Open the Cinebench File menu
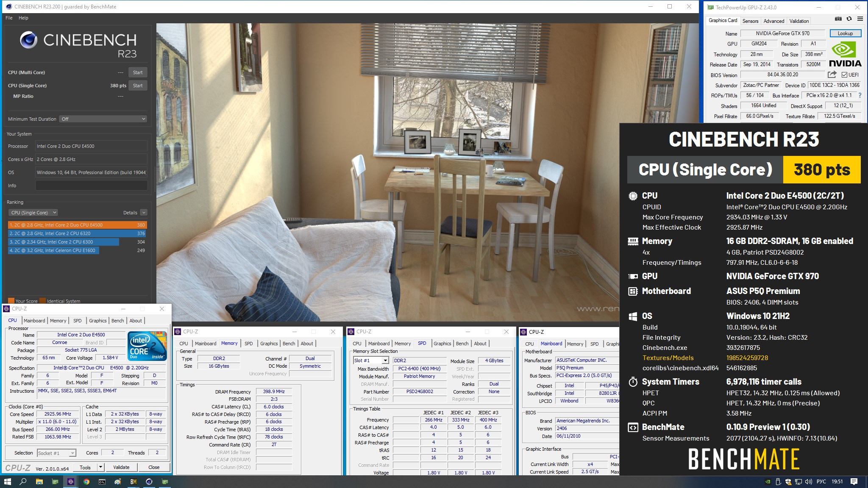 [x=9, y=18]
